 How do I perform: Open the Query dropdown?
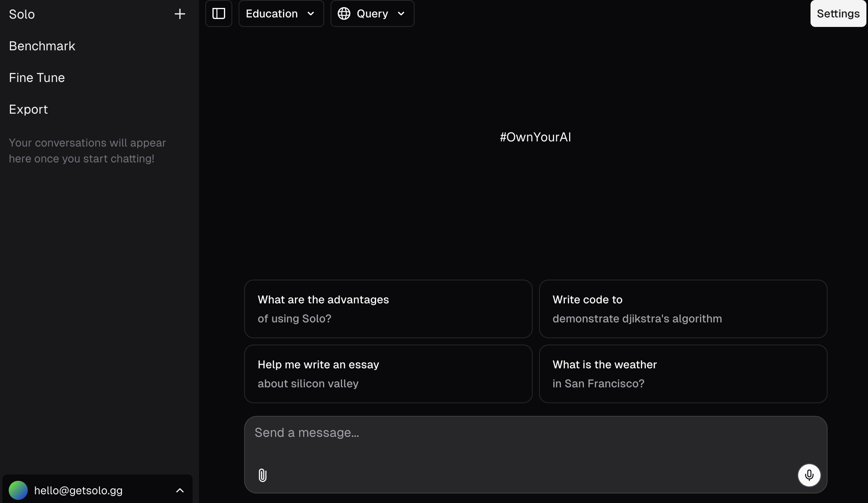372,13
